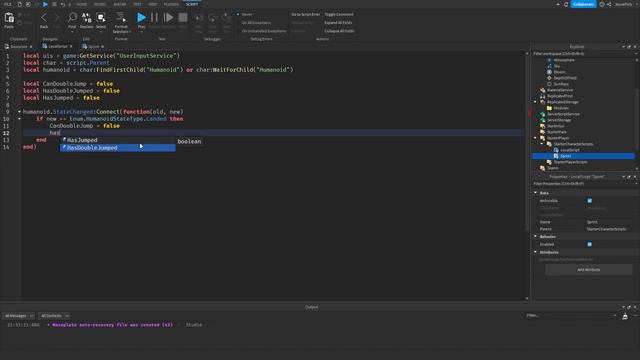Switch to the AVATAR ribbon tab

pyautogui.click(x=120, y=4)
